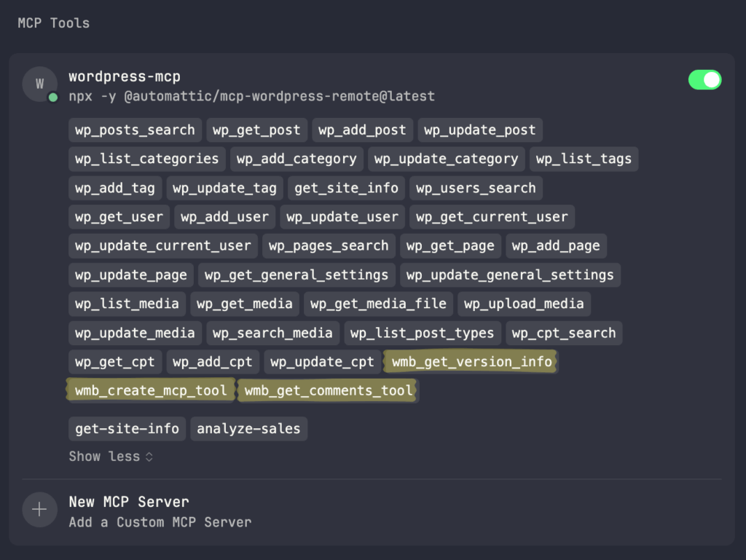Choose the wp_update_user chip
Viewport: 746px width, 560px height.
tap(342, 217)
